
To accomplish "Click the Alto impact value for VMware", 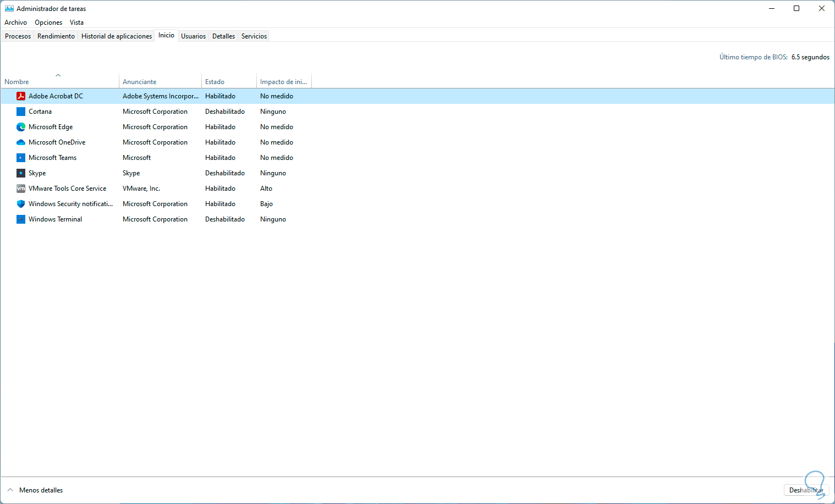I will coord(266,189).
